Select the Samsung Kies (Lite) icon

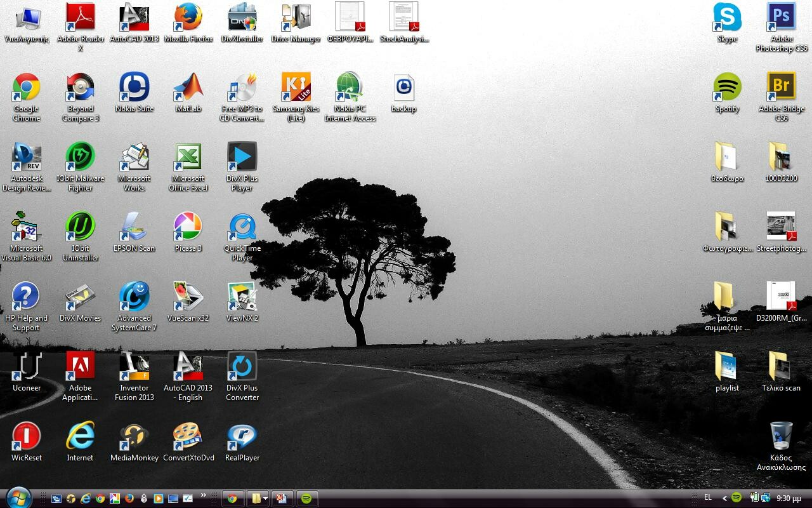point(296,88)
